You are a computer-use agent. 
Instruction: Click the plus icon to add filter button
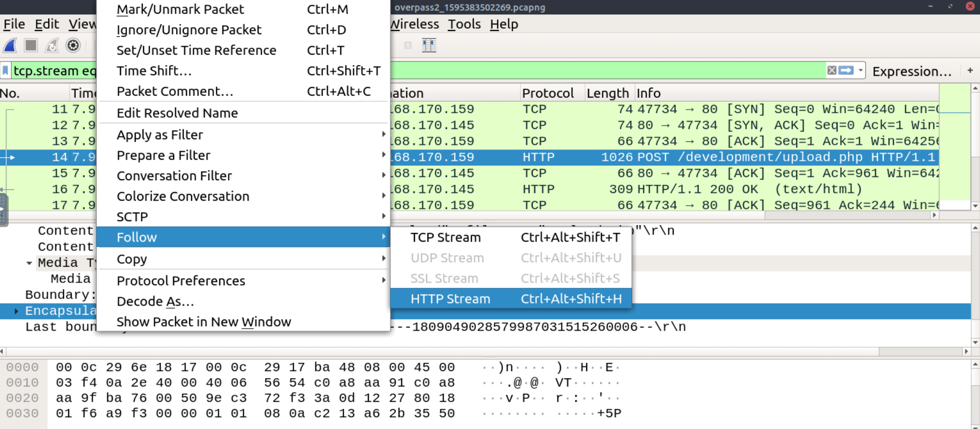(970, 71)
